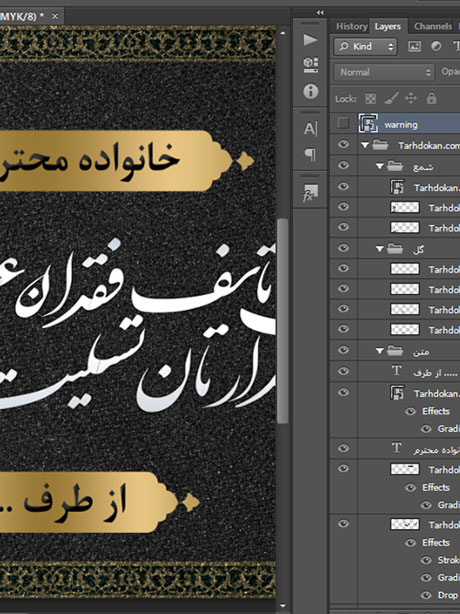Toggle Drop Shadow effect visibility eye
This screenshot has height=614, width=460.
pyautogui.click(x=426, y=595)
